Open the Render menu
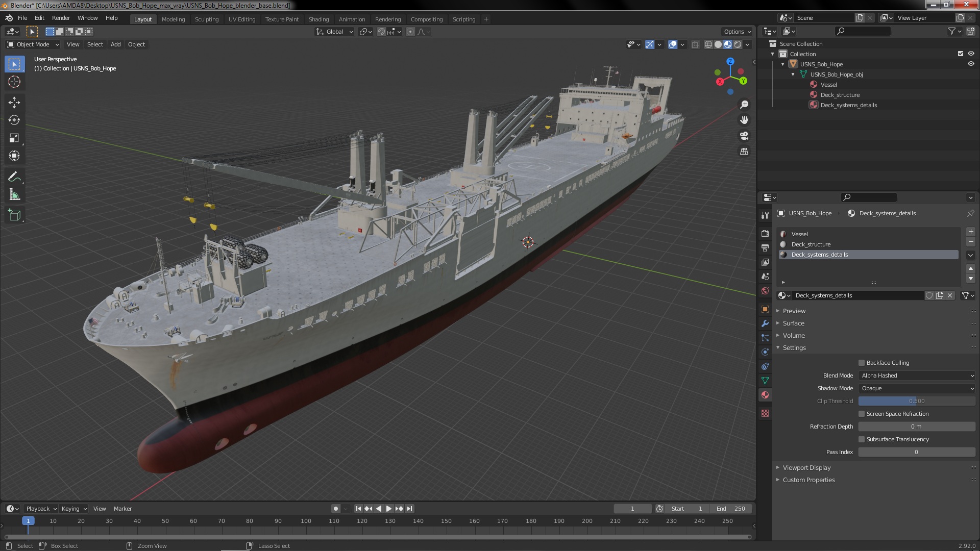The width and height of the screenshot is (980, 551). 61,18
